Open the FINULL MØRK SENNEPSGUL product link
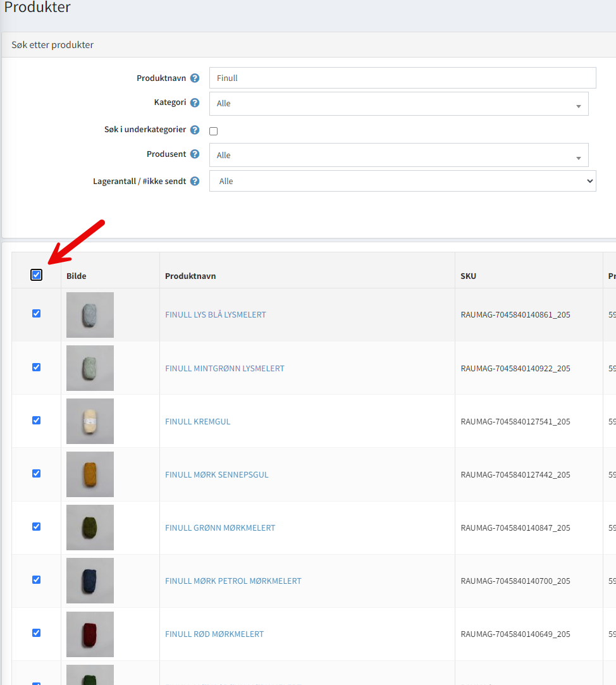Viewport: 616px width, 685px height. click(216, 475)
